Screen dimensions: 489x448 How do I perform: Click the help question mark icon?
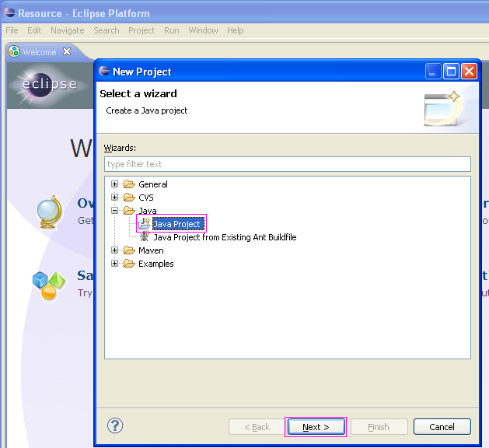coord(115,426)
